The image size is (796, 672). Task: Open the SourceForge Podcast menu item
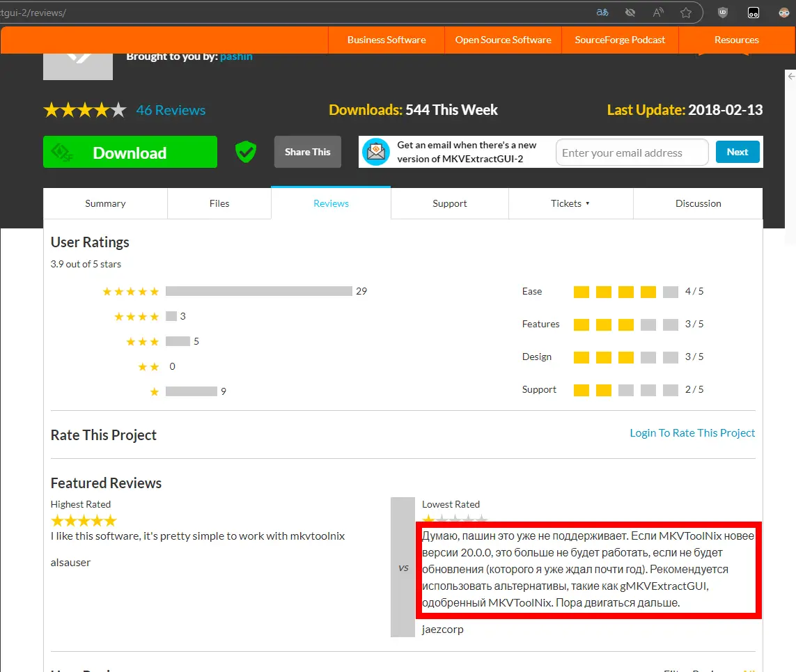(620, 40)
